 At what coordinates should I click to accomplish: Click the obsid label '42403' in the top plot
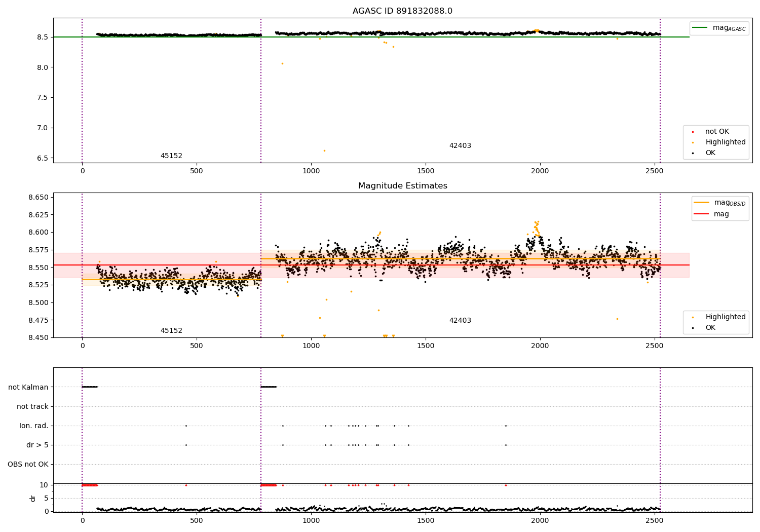pos(460,146)
